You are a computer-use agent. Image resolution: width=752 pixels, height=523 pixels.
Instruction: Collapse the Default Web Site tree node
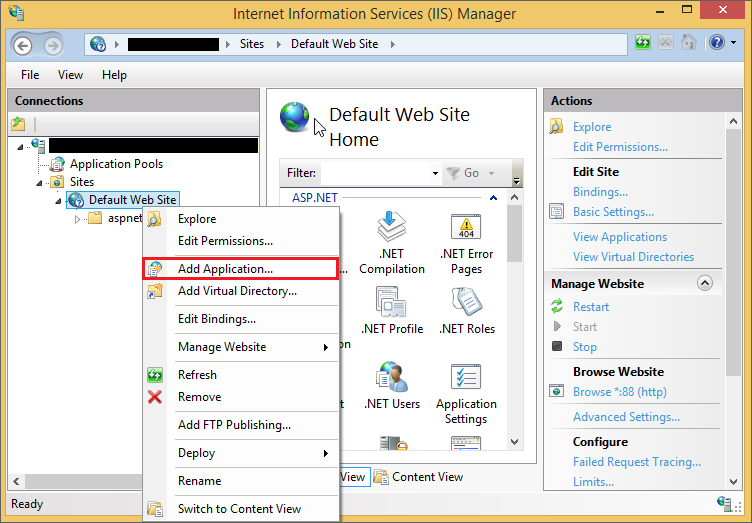point(59,201)
